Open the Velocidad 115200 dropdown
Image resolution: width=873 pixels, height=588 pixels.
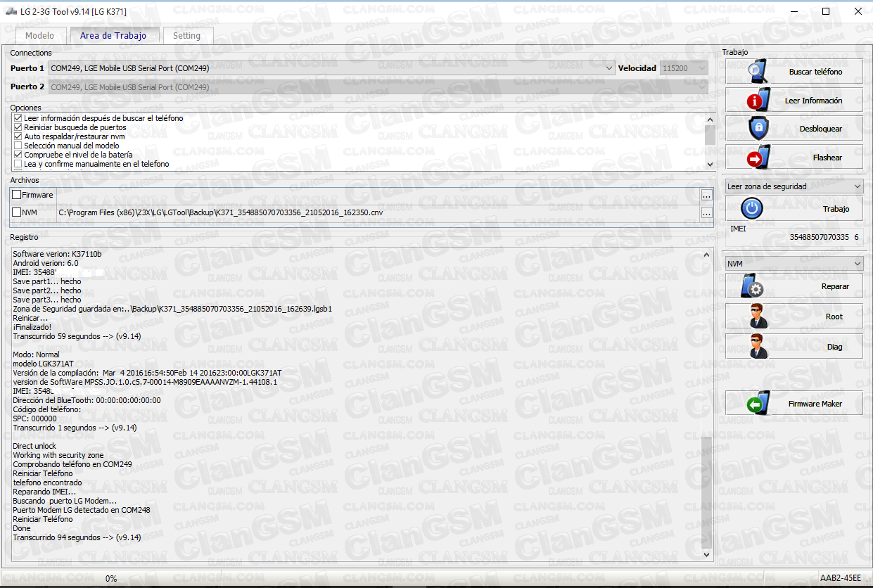click(x=701, y=68)
